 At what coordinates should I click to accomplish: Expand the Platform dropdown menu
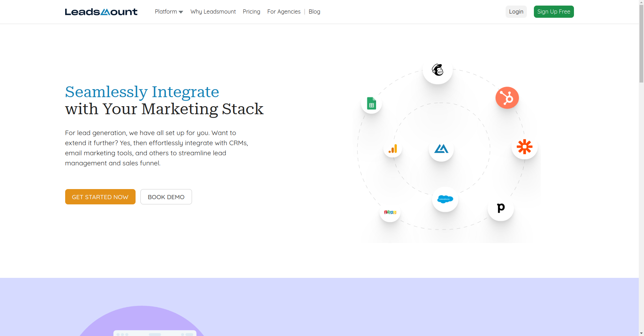(x=169, y=12)
